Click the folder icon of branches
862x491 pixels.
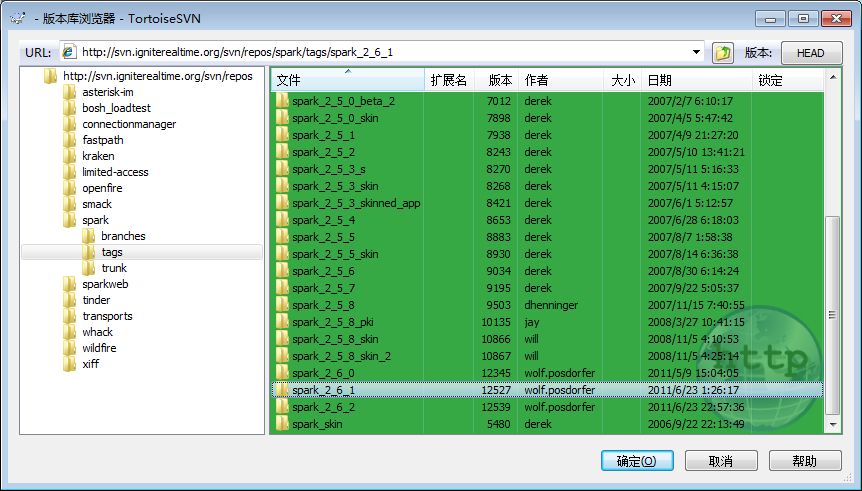[x=89, y=236]
